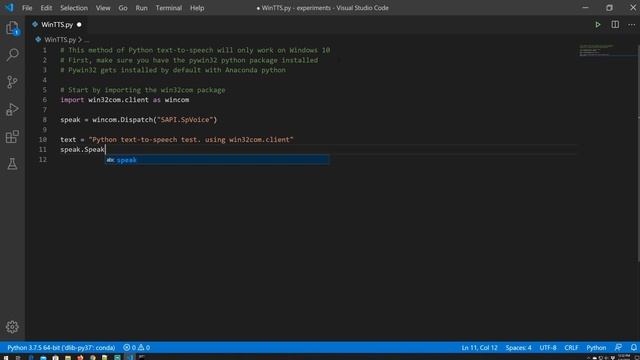640x360 pixels.
Task: Click Ln 11, Col 12 go-to-line indicator
Action: [x=479, y=348]
